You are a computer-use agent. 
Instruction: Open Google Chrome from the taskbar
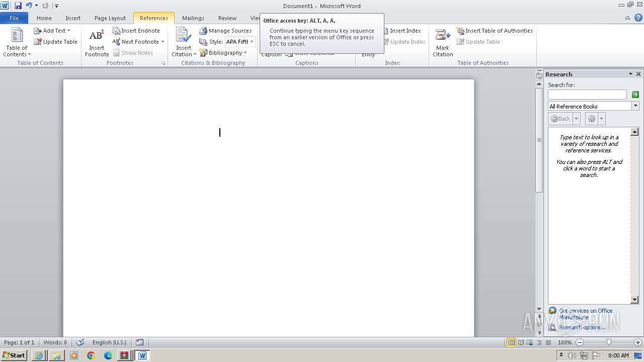[91, 355]
